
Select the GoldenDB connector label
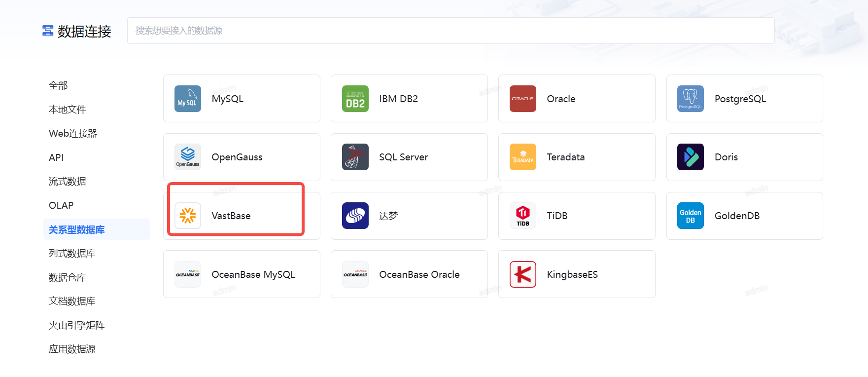pos(737,216)
